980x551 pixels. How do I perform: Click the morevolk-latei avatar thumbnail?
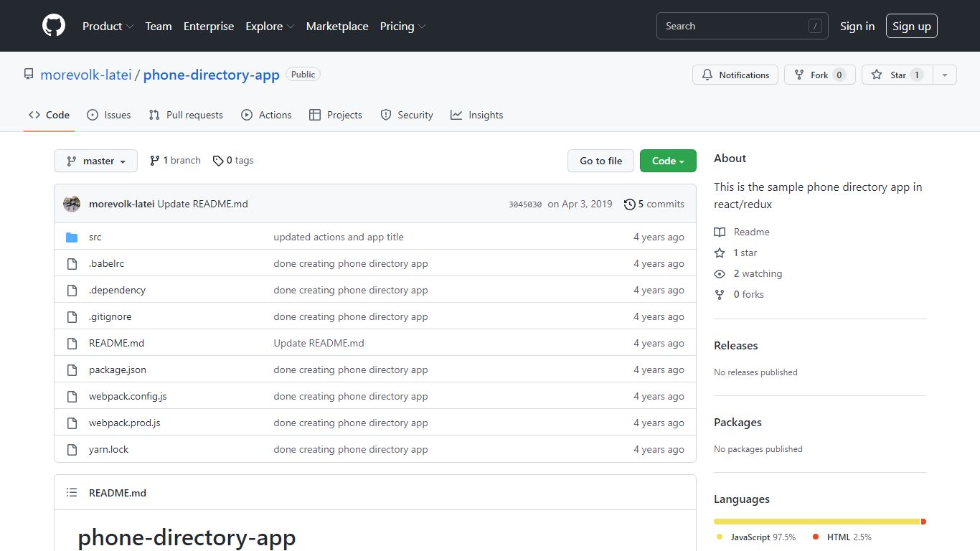(x=72, y=204)
